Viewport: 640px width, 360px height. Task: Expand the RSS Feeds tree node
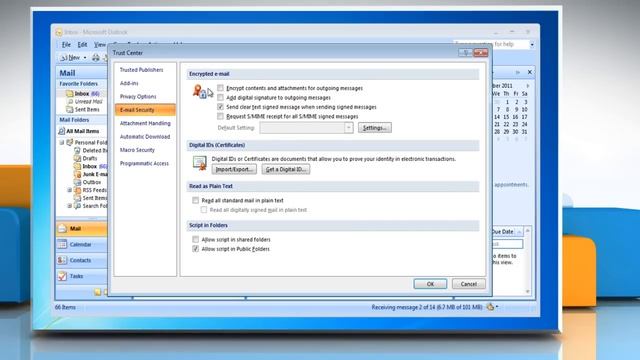click(69, 190)
